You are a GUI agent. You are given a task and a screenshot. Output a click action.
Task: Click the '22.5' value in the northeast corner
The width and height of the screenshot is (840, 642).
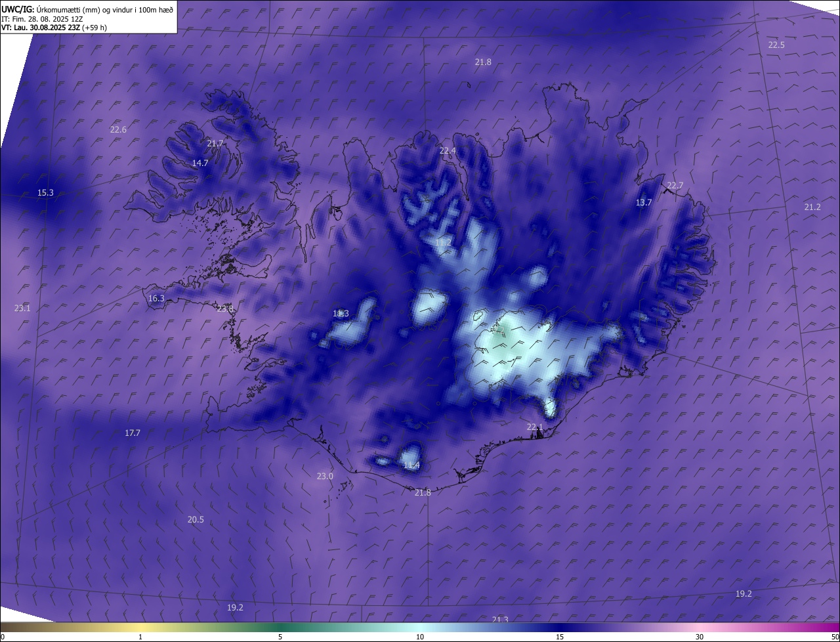776,45
